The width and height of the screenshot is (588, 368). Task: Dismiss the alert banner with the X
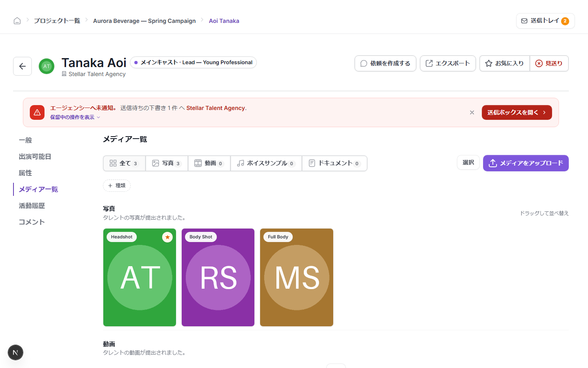[472, 112]
